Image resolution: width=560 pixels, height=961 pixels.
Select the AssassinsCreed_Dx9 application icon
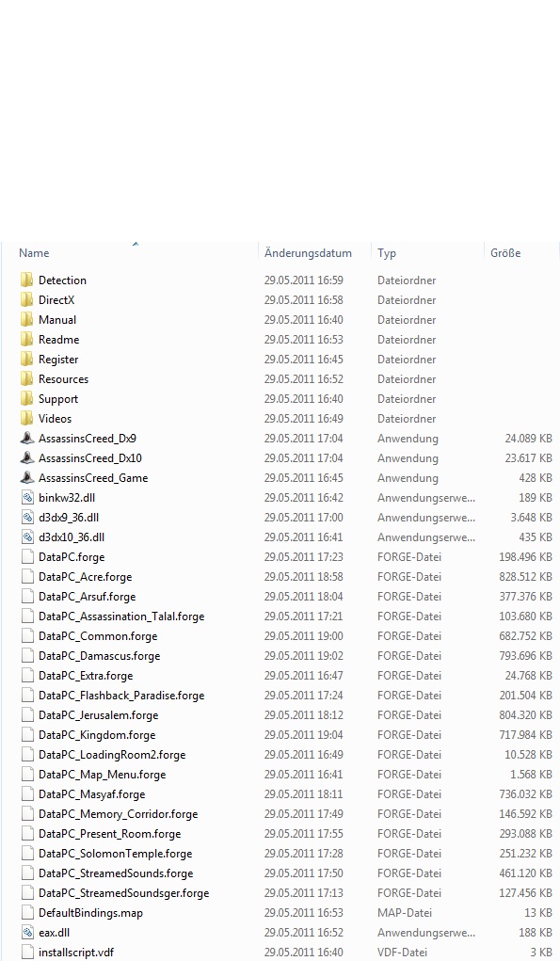[27, 439]
